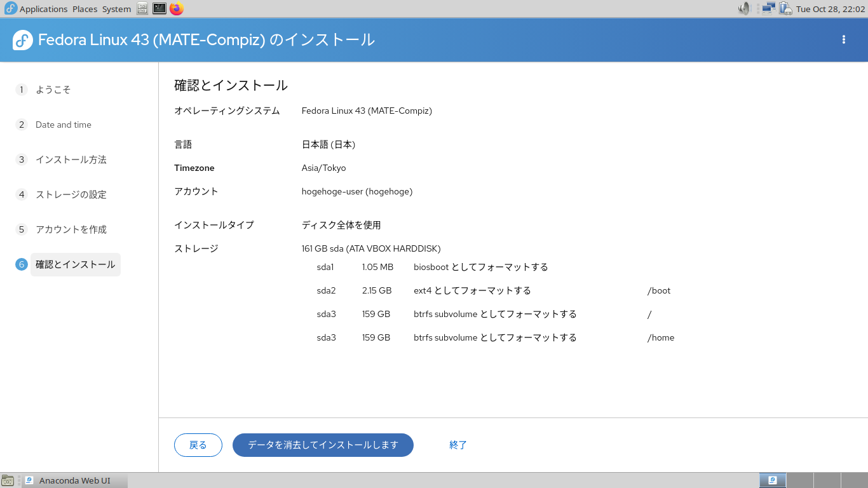Viewport: 868px width, 488px height.
Task: Click the Fedora Linux 43 (MATE-Compiz) operating system value
Action: [367, 111]
